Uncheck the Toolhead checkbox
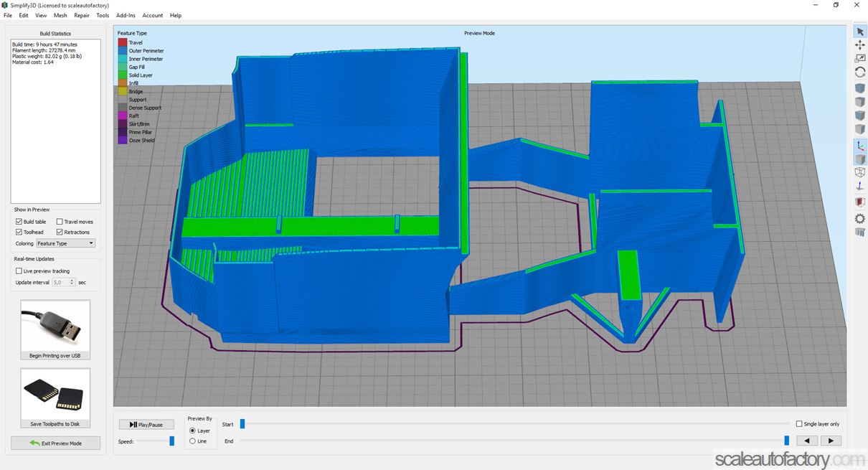The height and width of the screenshot is (470, 868). coord(19,232)
